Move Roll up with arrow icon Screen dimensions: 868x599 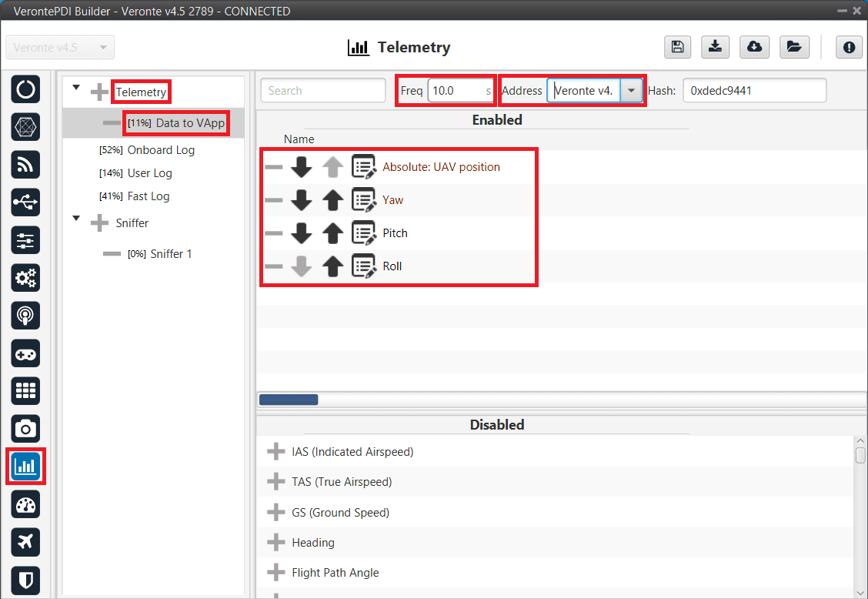pyautogui.click(x=332, y=266)
